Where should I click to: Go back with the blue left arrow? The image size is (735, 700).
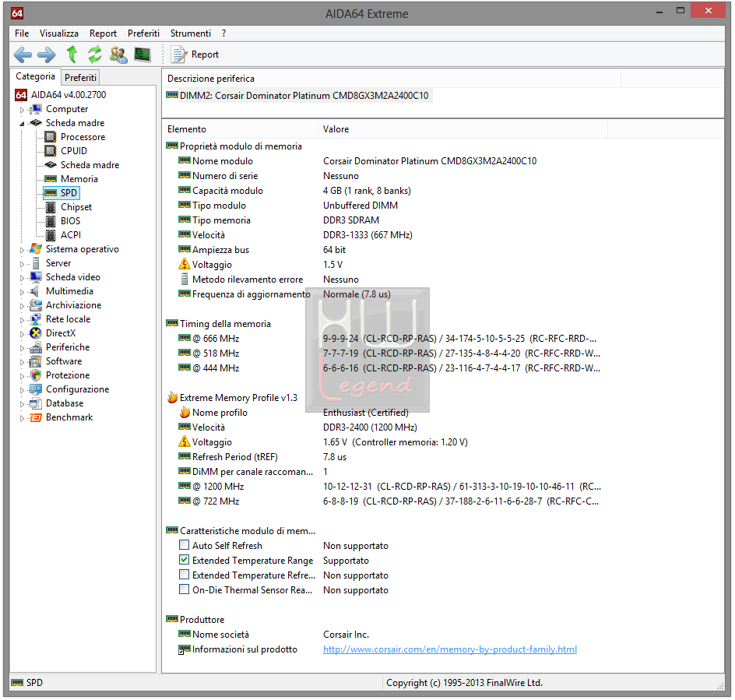[x=23, y=55]
